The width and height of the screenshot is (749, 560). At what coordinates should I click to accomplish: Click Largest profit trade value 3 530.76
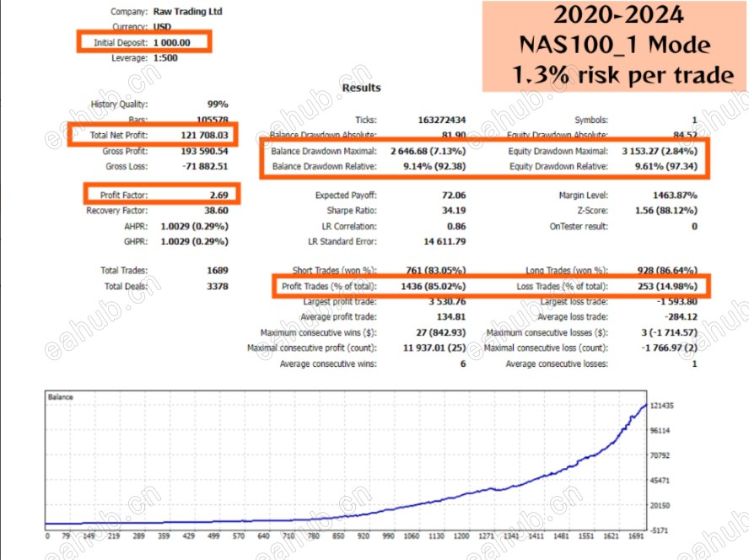tap(447, 301)
